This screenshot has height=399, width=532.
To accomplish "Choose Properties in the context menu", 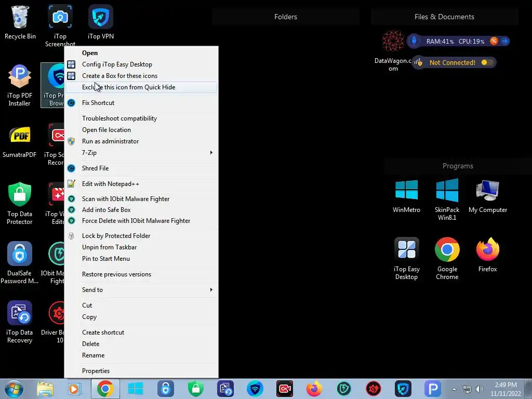I will click(x=141, y=371).
